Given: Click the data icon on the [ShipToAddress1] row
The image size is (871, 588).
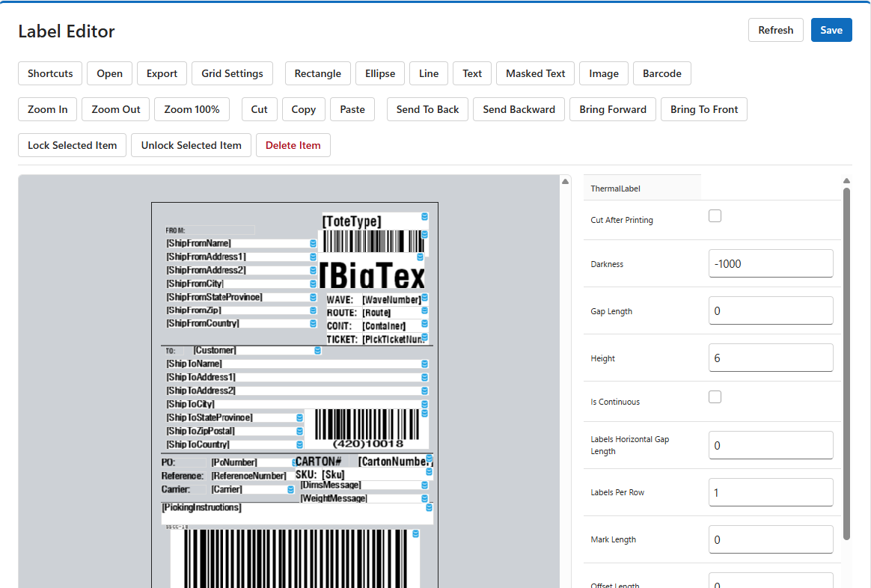Looking at the screenshot, I should point(425,378).
